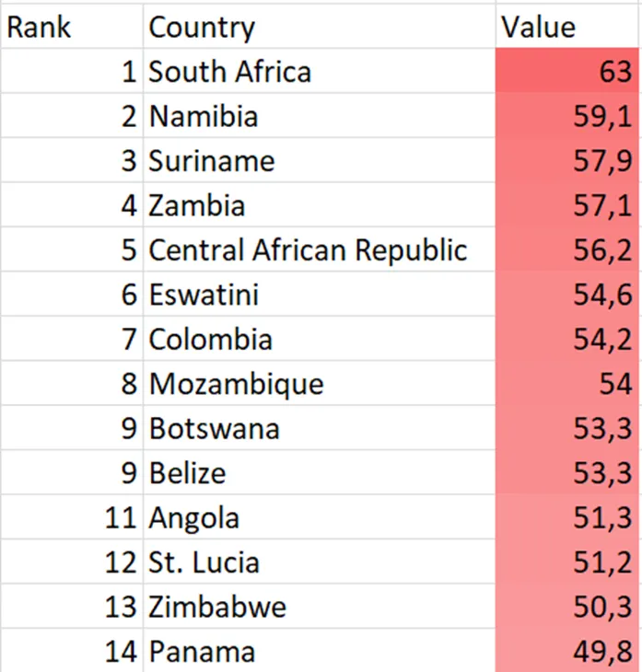Select the Value header cell
Screen dimensions: 642x672
tap(567, 26)
